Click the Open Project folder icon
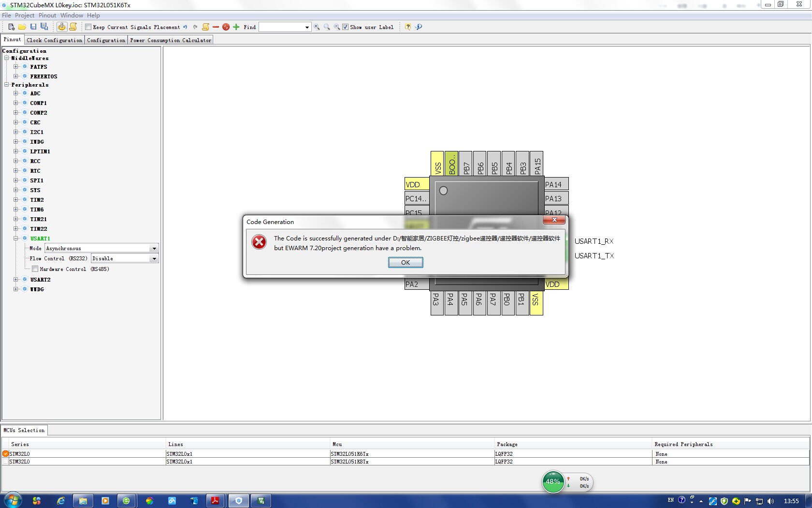The height and width of the screenshot is (508, 812). [22, 27]
